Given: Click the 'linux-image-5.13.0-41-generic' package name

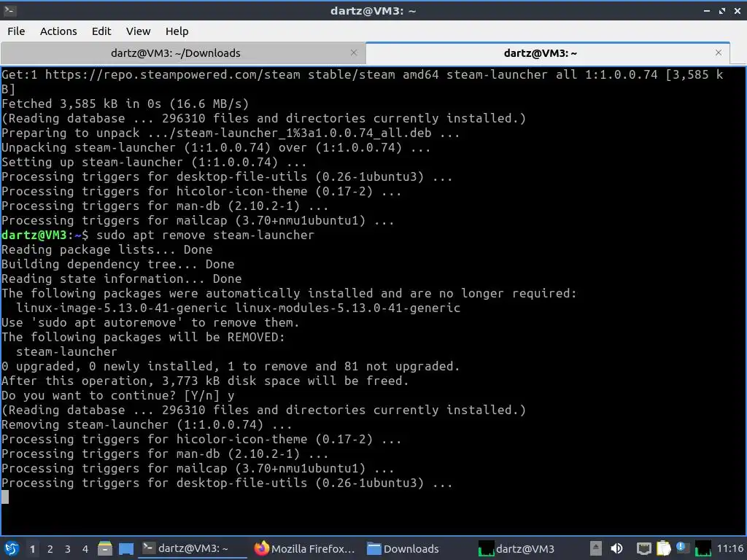Looking at the screenshot, I should (122, 308).
